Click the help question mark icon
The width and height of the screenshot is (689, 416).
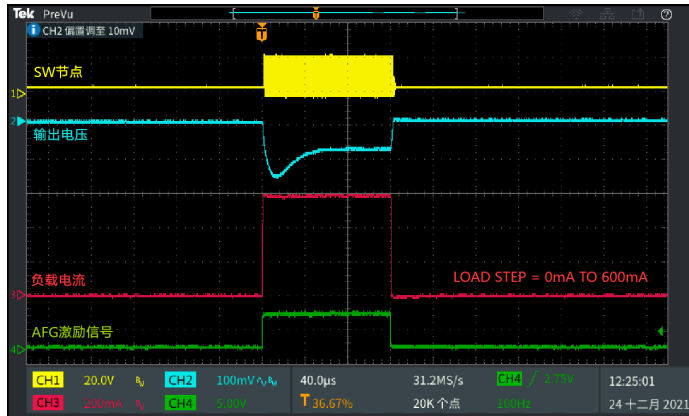click(x=666, y=14)
